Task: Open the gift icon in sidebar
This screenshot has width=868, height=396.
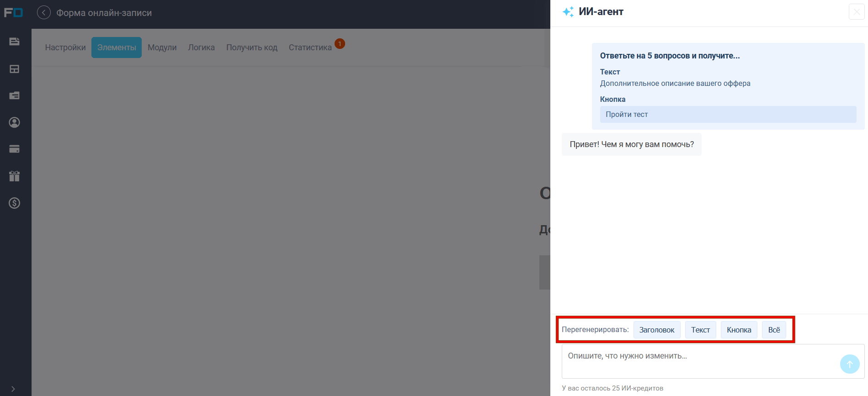Action: pos(15,176)
